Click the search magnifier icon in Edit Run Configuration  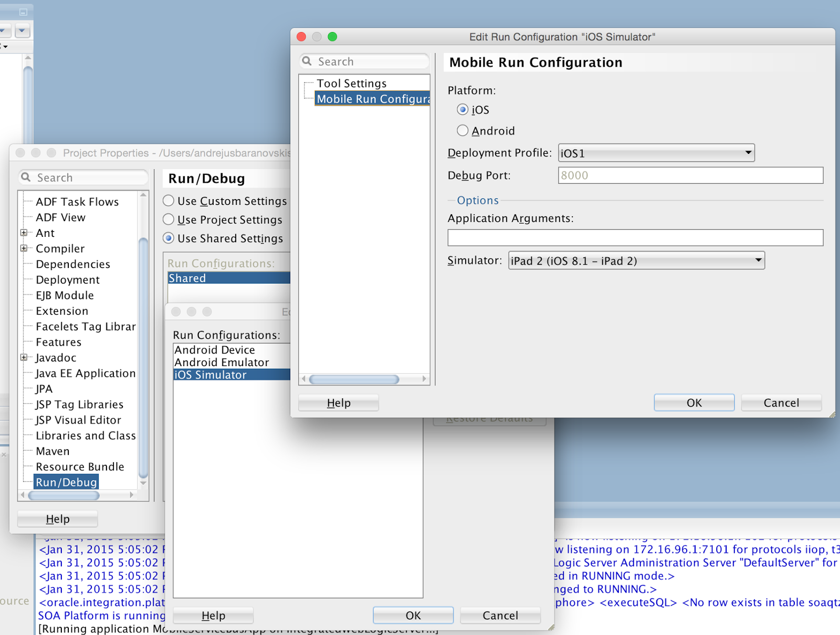[x=308, y=61]
